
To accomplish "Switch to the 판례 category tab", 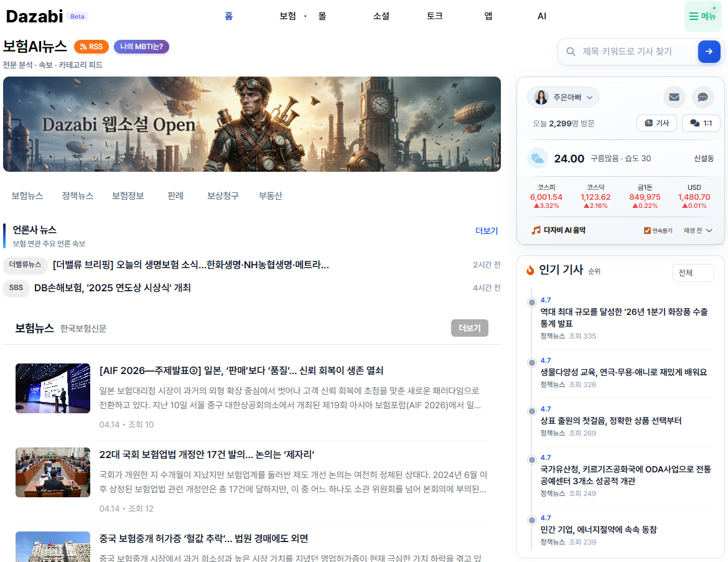I will pyautogui.click(x=175, y=196).
